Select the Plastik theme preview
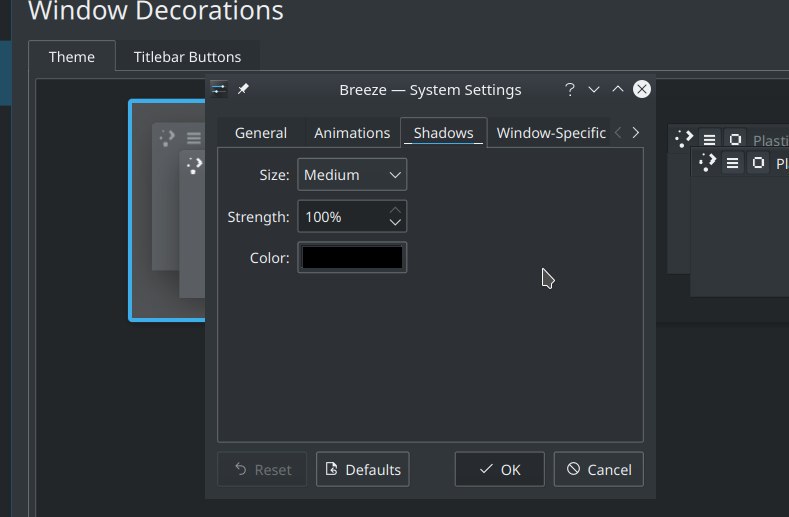 tap(728, 210)
